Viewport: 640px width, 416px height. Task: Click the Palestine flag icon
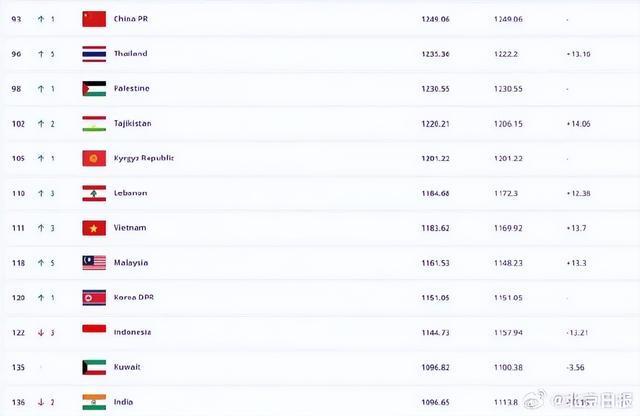[94, 88]
